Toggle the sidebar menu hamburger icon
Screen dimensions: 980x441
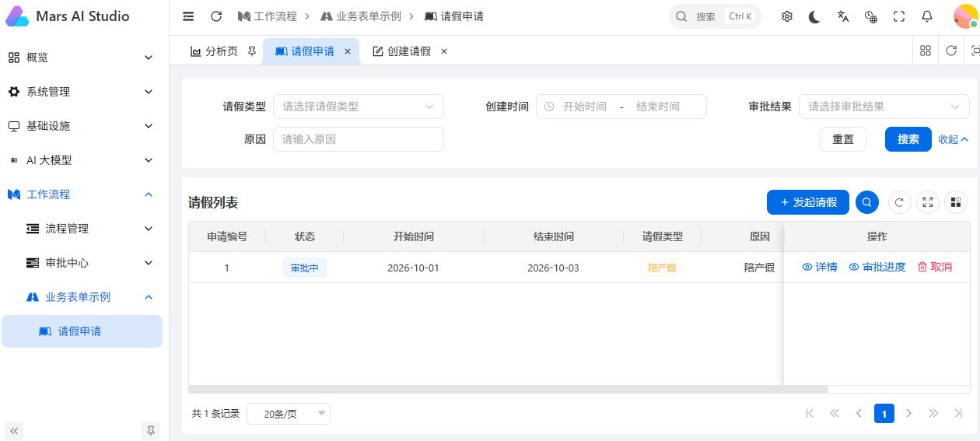pyautogui.click(x=188, y=16)
